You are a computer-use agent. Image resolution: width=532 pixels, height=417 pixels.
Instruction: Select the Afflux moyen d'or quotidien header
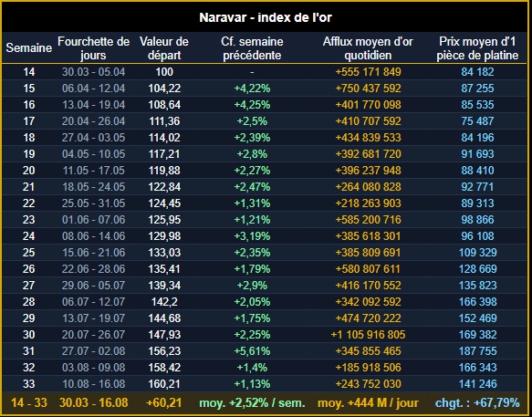point(368,48)
